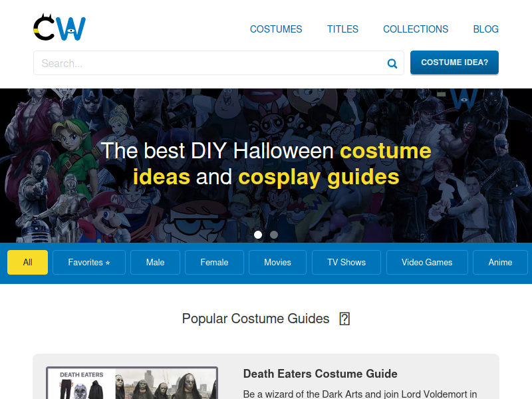Viewport: 532px width, 399px height.
Task: Click the hero banner headline text
Action: pyautogui.click(x=266, y=164)
